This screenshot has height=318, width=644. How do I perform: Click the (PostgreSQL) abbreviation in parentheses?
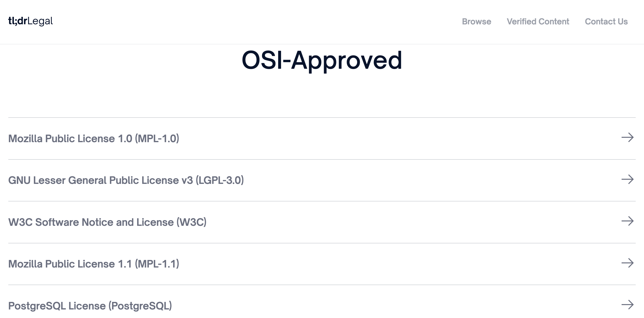(140, 306)
